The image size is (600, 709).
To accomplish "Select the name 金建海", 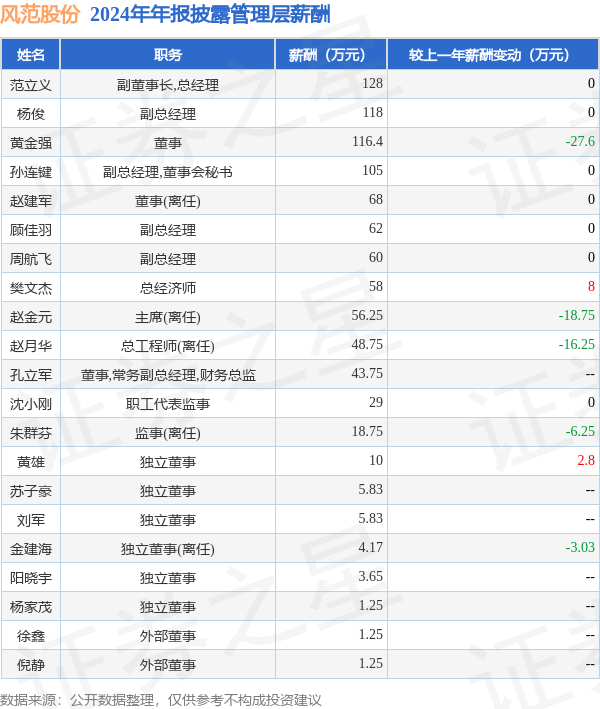I will coord(31,548).
